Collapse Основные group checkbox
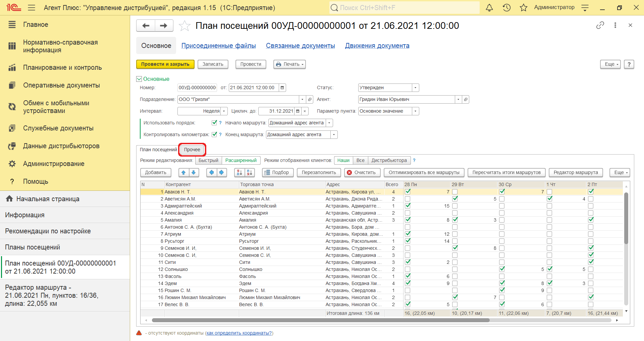 (139, 79)
